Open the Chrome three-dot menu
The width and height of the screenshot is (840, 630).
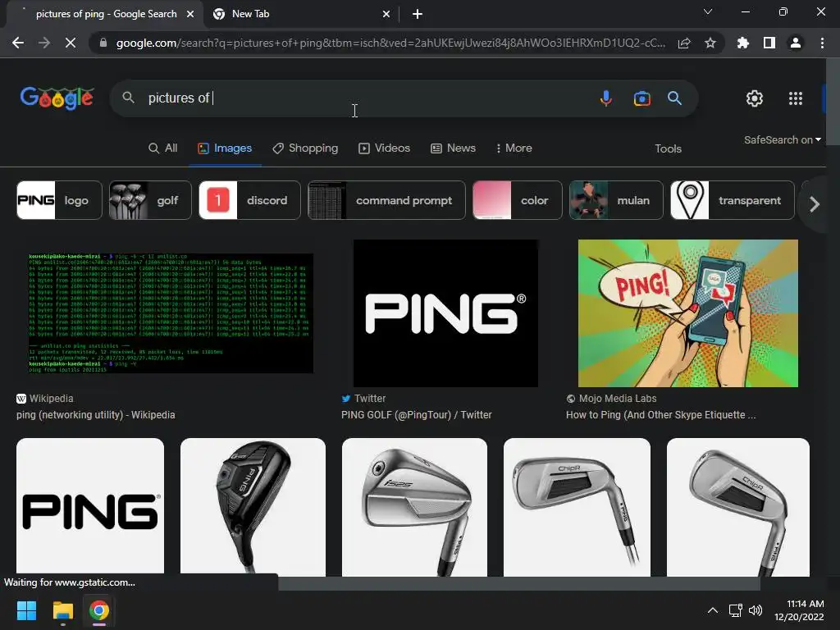pos(822,43)
